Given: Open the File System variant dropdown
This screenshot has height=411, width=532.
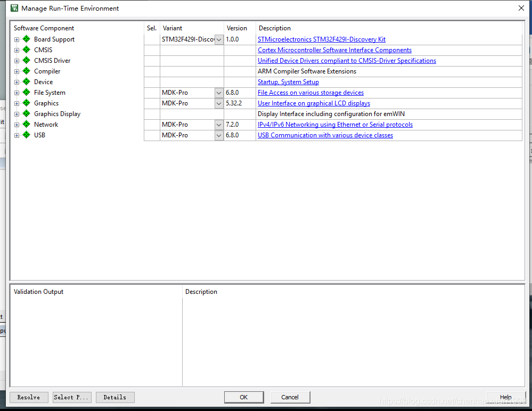Looking at the screenshot, I should tap(219, 93).
